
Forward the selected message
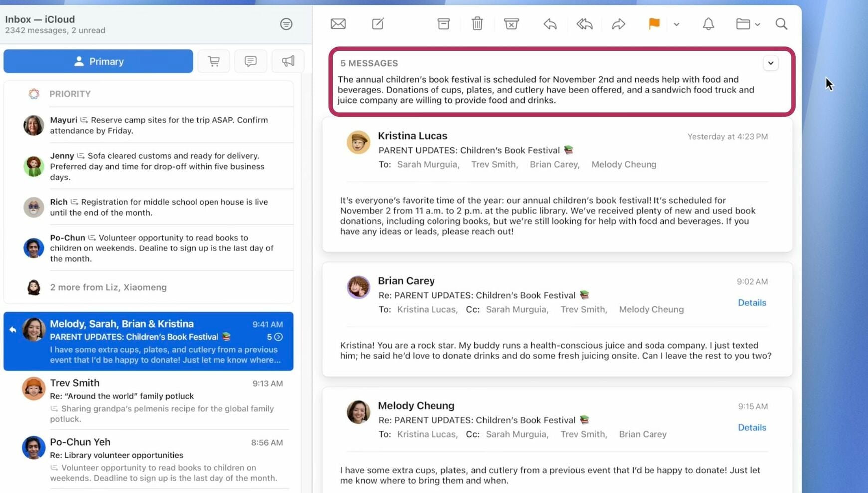(x=618, y=24)
